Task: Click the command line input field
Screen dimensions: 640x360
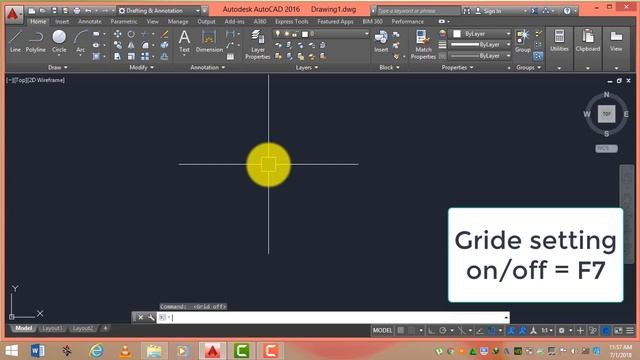Action: click(333, 317)
